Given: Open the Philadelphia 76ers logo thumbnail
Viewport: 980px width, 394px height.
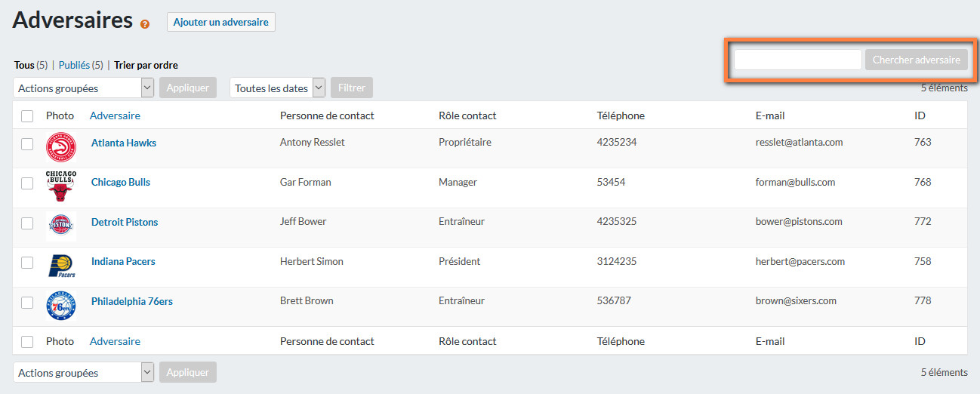Looking at the screenshot, I should 61,305.
